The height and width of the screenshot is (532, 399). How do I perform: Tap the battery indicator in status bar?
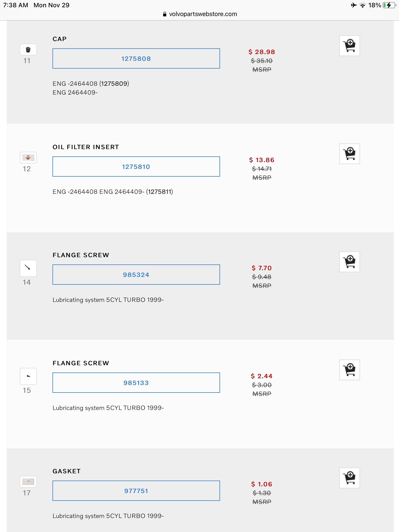click(389, 5)
